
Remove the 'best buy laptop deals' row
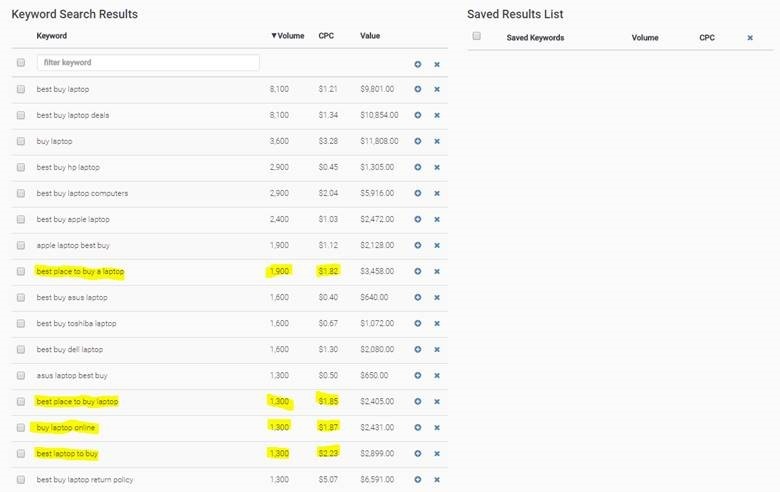click(x=437, y=115)
